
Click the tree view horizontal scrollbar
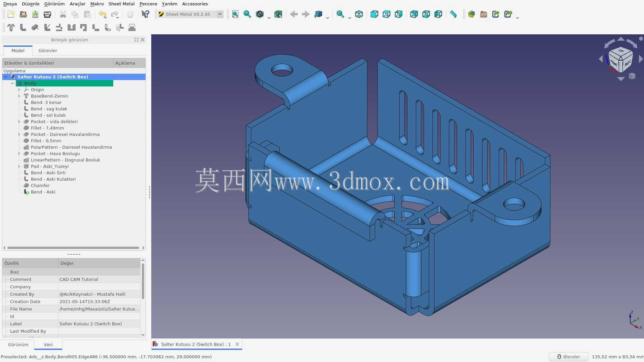pos(73,248)
